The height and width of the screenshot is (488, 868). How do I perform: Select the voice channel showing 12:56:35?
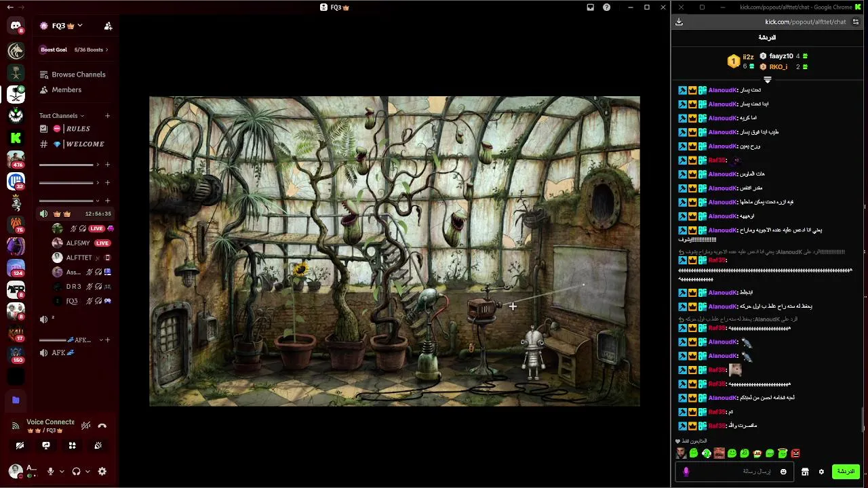(x=73, y=213)
